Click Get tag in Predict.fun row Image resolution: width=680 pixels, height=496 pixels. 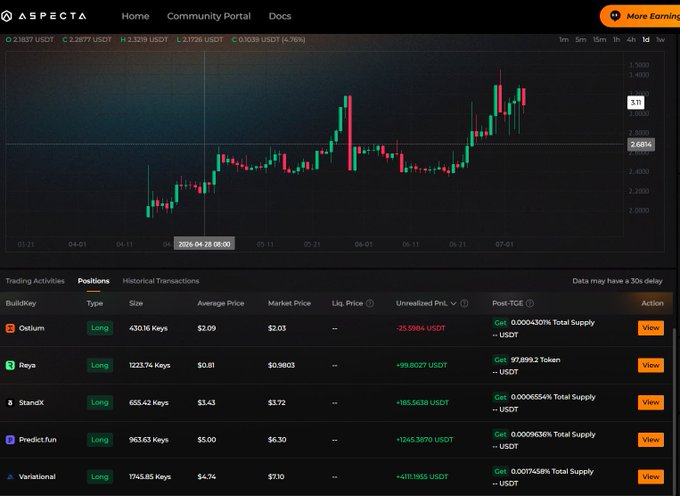coord(500,434)
